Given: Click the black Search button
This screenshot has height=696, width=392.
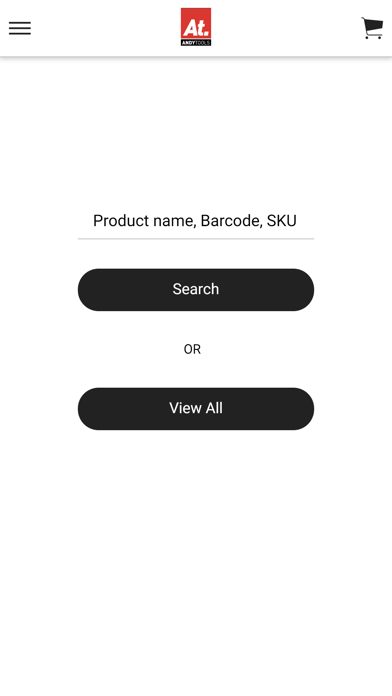Looking at the screenshot, I should click(196, 289).
